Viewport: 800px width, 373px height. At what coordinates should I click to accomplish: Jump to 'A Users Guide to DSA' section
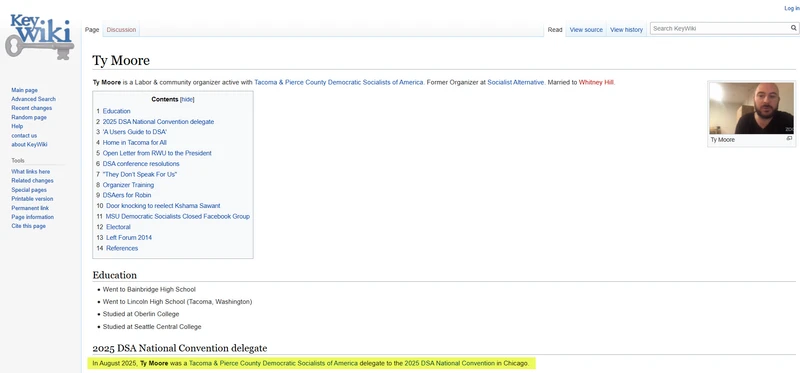coord(135,132)
